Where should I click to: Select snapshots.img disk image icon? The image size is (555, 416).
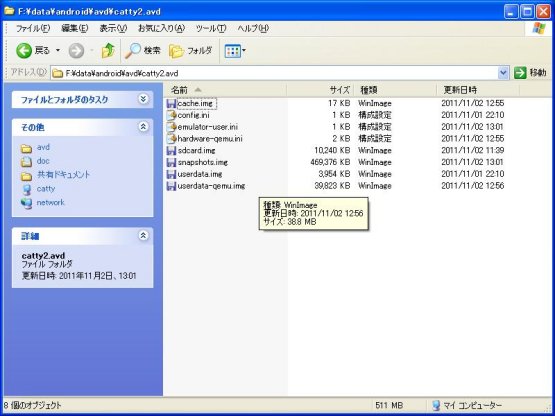pyautogui.click(x=171, y=162)
